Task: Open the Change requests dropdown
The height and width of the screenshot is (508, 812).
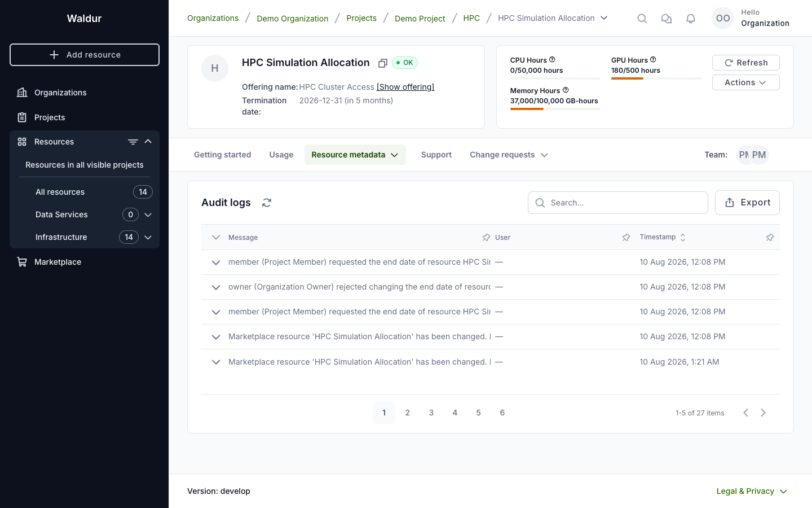Action: (x=509, y=155)
